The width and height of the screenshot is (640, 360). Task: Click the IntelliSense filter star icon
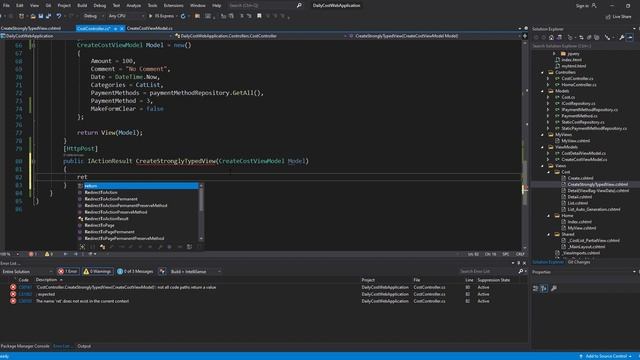[82, 247]
